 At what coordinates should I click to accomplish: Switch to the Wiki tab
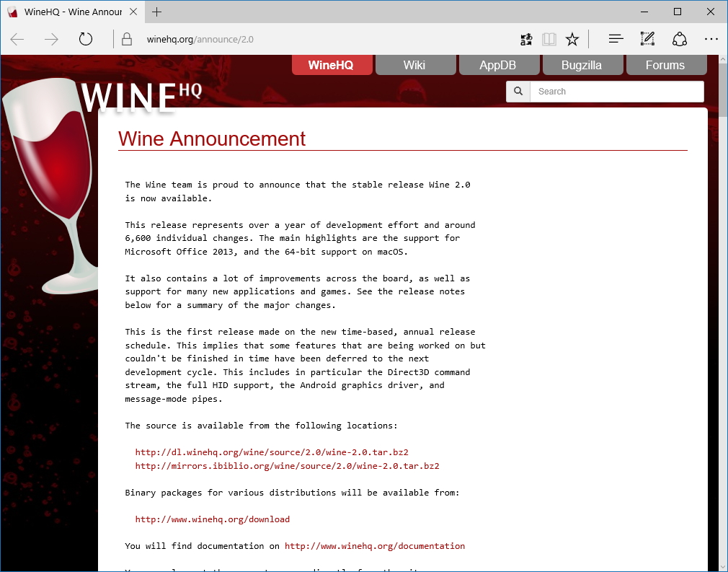point(415,65)
